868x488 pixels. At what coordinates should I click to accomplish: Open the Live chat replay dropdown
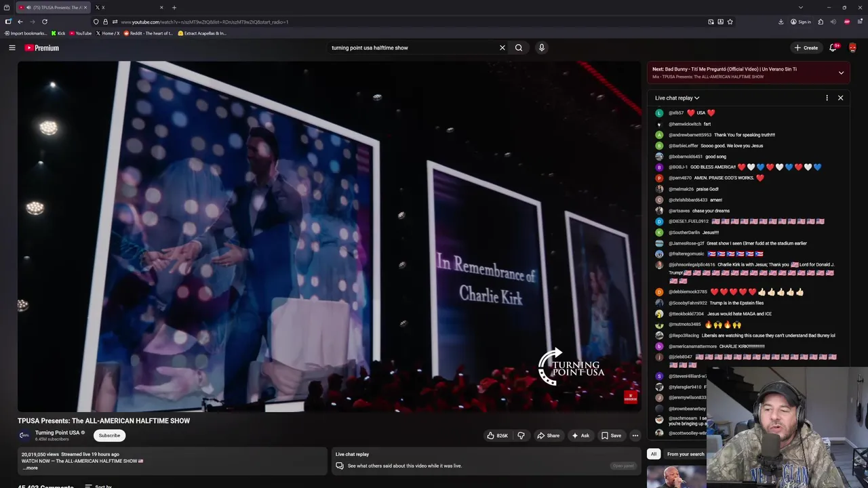click(677, 98)
